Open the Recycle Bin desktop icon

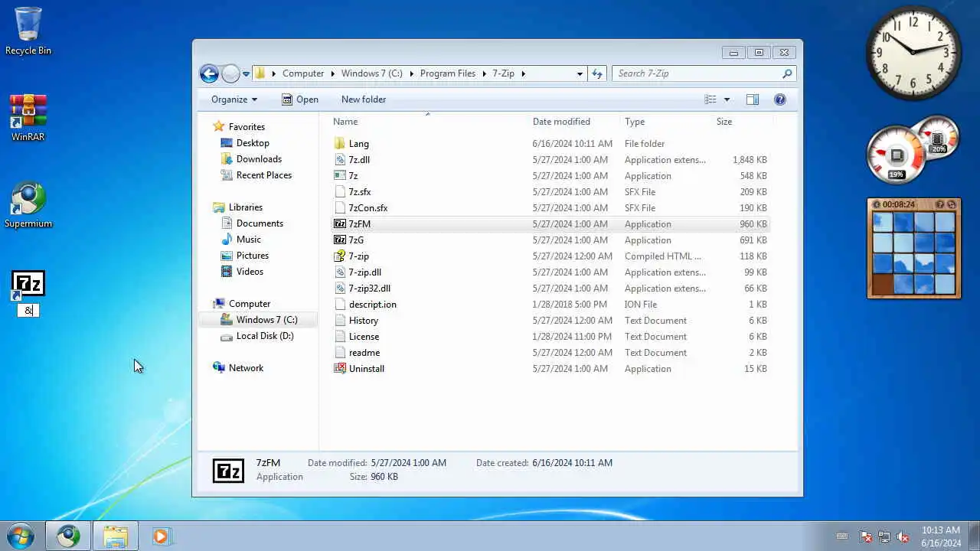[28, 31]
